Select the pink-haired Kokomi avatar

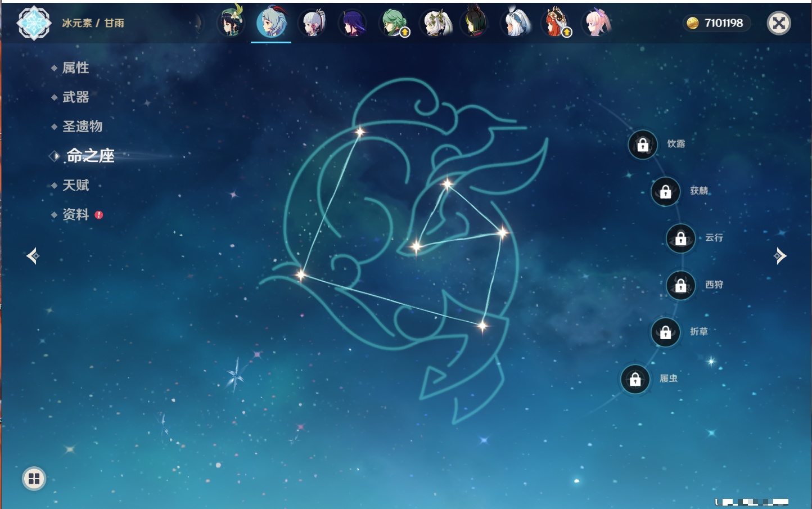pyautogui.click(x=597, y=22)
